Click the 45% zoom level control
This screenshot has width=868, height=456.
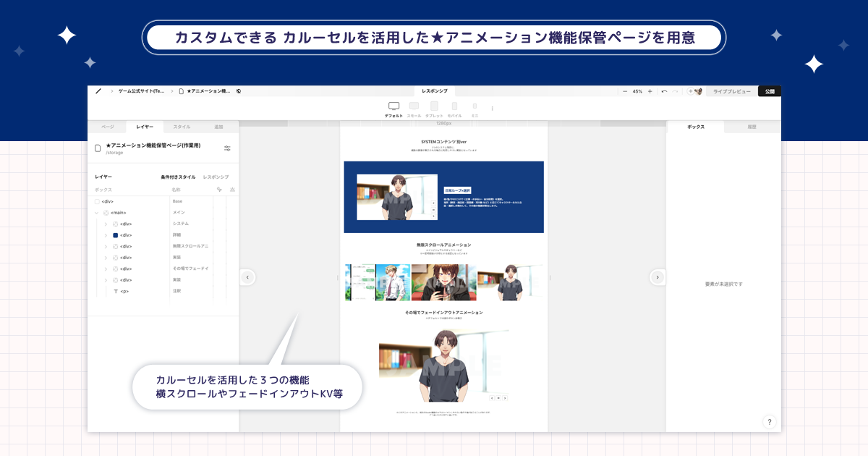(637, 90)
